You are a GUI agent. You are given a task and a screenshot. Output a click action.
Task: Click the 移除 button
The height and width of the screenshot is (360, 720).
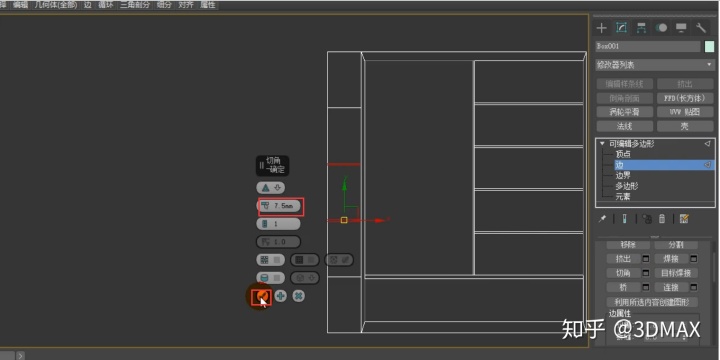click(x=628, y=245)
